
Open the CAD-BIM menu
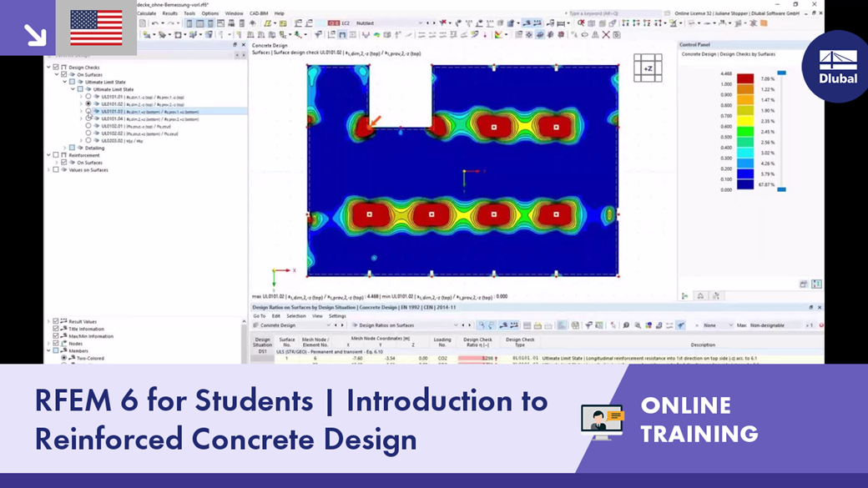point(259,13)
